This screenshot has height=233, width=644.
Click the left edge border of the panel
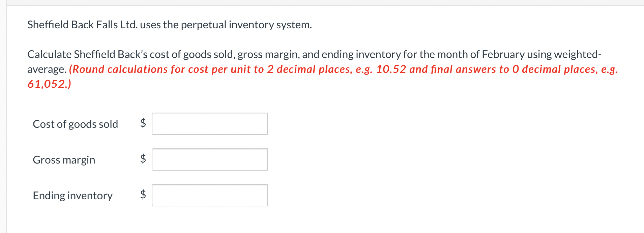pyautogui.click(x=7, y=118)
